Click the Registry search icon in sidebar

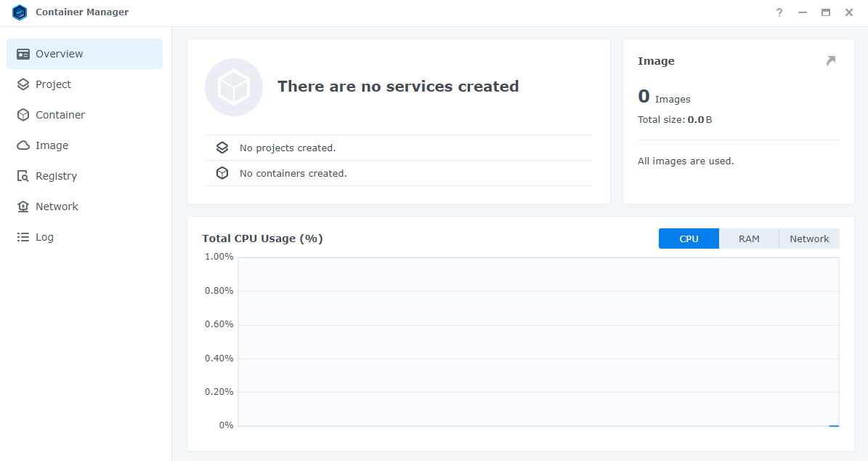point(23,176)
